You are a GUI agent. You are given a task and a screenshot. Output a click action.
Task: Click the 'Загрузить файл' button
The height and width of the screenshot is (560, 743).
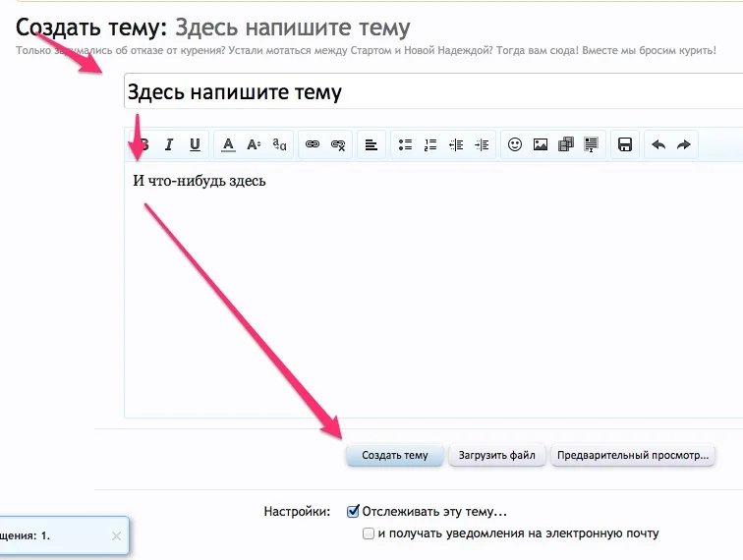[x=496, y=455]
